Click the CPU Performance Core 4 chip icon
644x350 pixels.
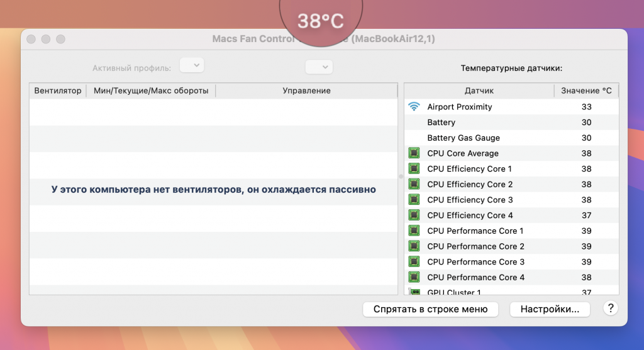pos(414,277)
